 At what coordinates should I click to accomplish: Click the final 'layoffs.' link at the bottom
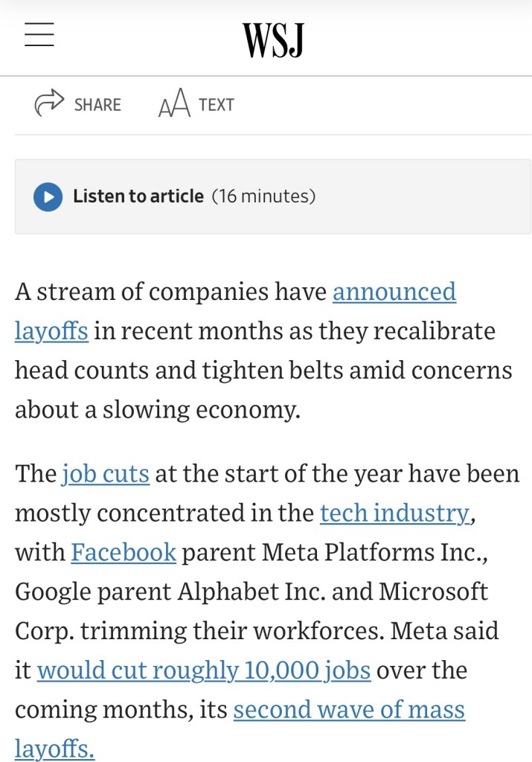click(x=54, y=748)
